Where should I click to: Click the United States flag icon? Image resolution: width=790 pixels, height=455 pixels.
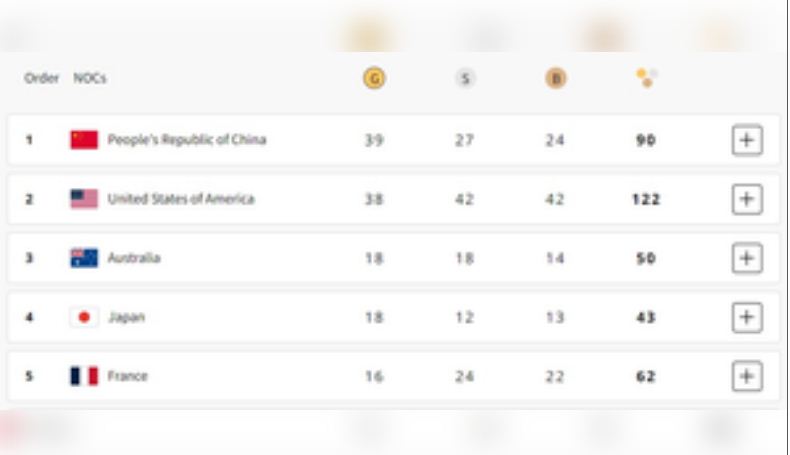tap(84, 199)
